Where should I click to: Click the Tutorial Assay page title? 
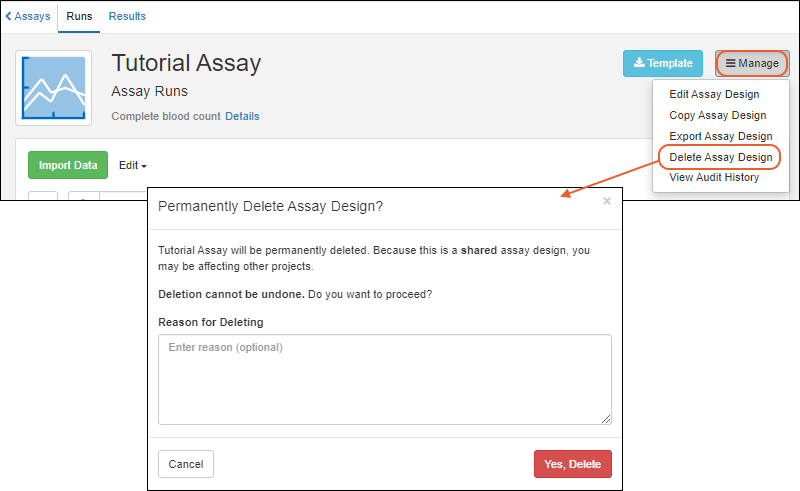coord(186,63)
